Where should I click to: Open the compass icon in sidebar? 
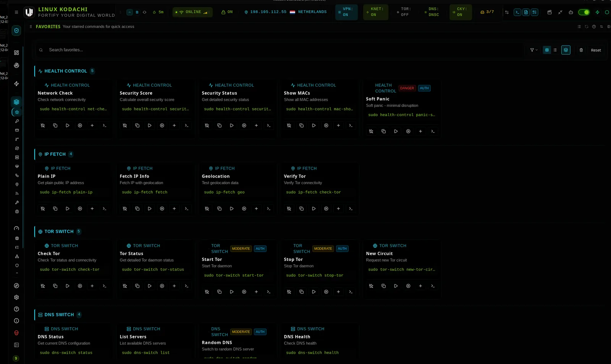pos(16,286)
